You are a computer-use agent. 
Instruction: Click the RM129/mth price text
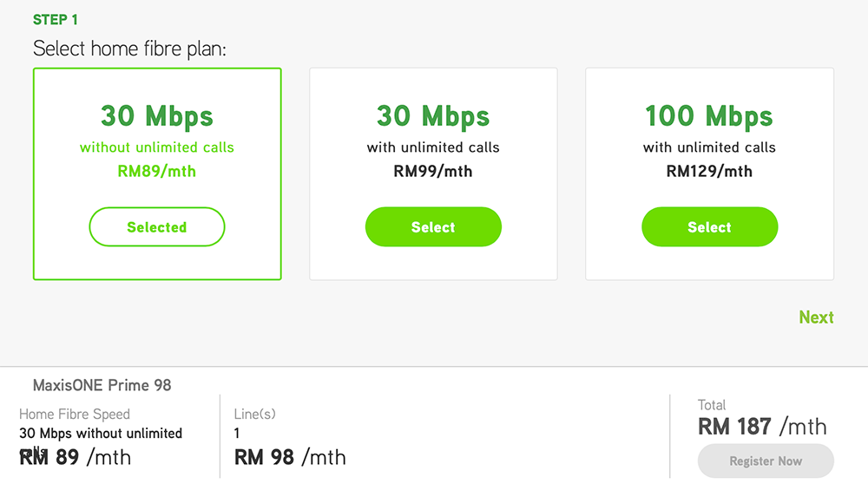click(709, 172)
